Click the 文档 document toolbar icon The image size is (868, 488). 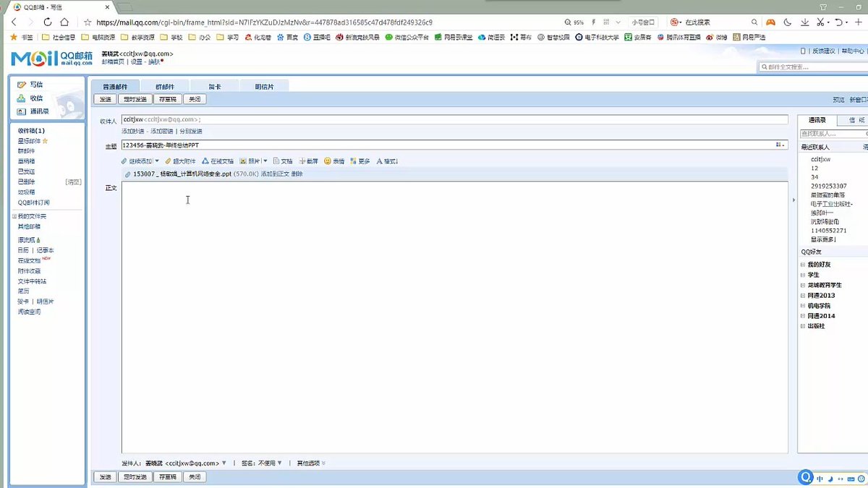click(276, 161)
